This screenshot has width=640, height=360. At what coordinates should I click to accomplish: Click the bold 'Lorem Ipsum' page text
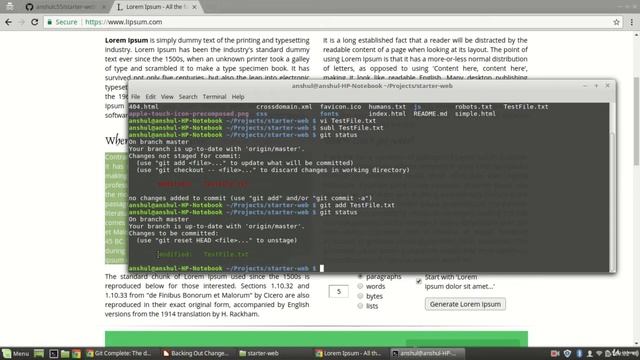pos(126,40)
